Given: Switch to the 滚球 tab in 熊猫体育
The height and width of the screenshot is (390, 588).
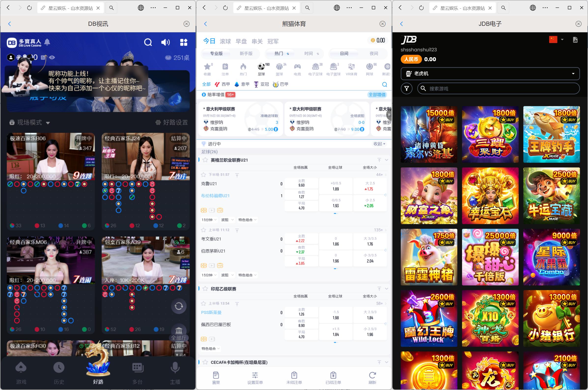Looking at the screenshot, I should (226, 41).
